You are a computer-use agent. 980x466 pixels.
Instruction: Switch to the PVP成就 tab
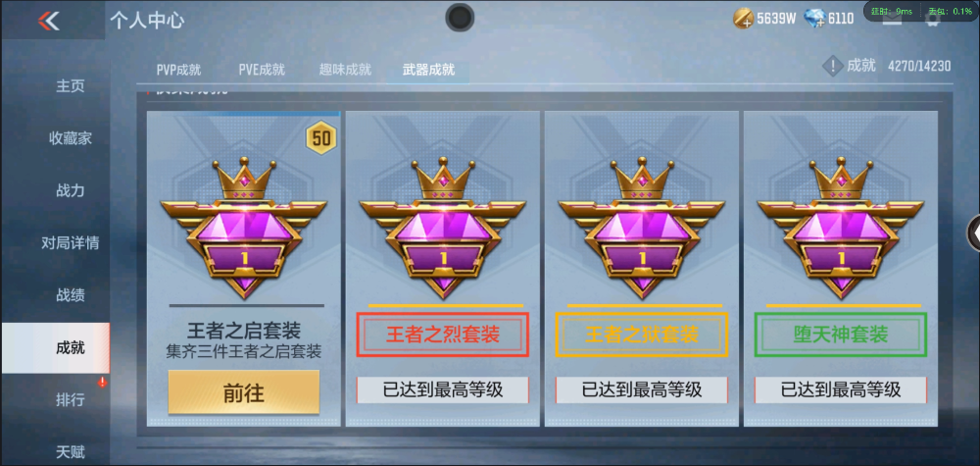point(178,70)
